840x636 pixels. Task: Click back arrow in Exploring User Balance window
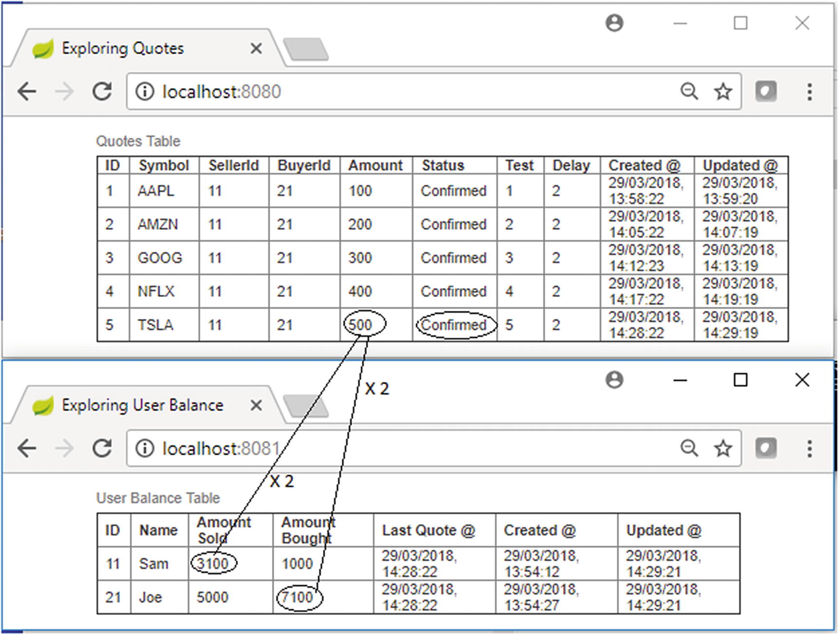coord(27,448)
